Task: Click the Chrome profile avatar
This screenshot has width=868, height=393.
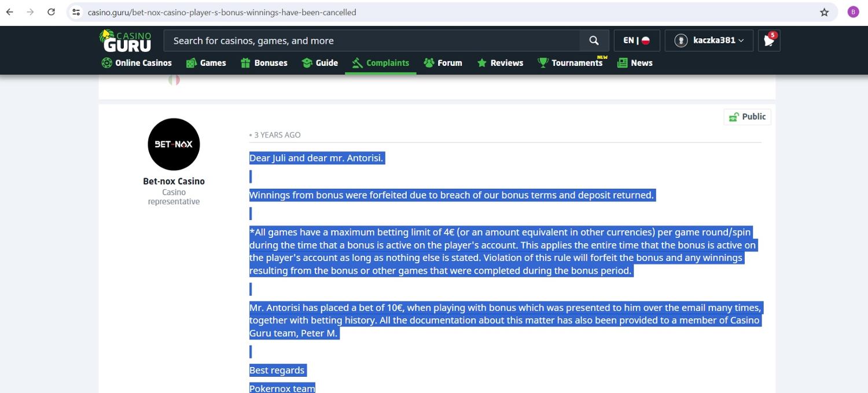Action: (853, 12)
